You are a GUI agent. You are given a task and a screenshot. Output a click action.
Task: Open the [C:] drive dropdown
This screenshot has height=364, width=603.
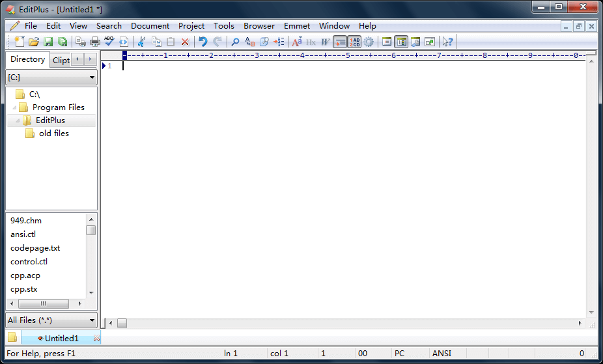(51, 77)
